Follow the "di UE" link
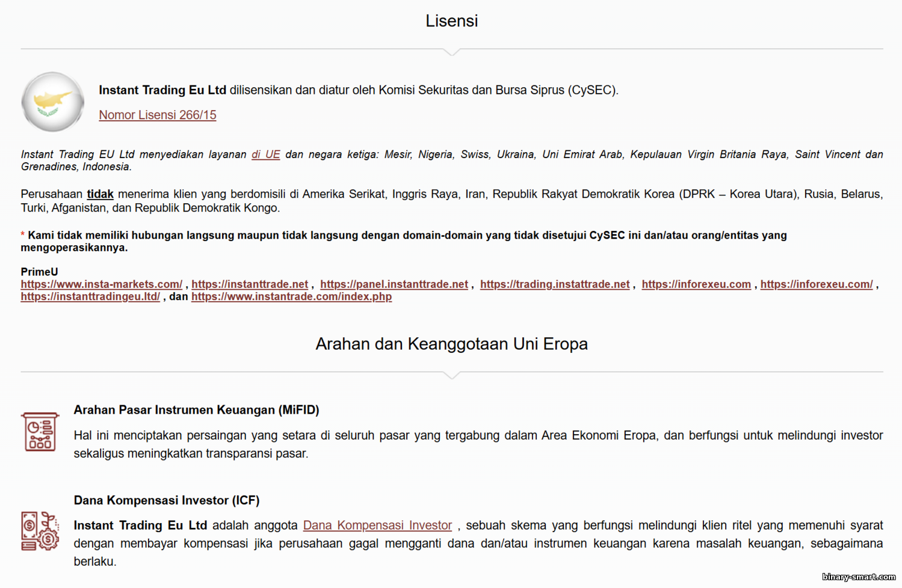 265,155
